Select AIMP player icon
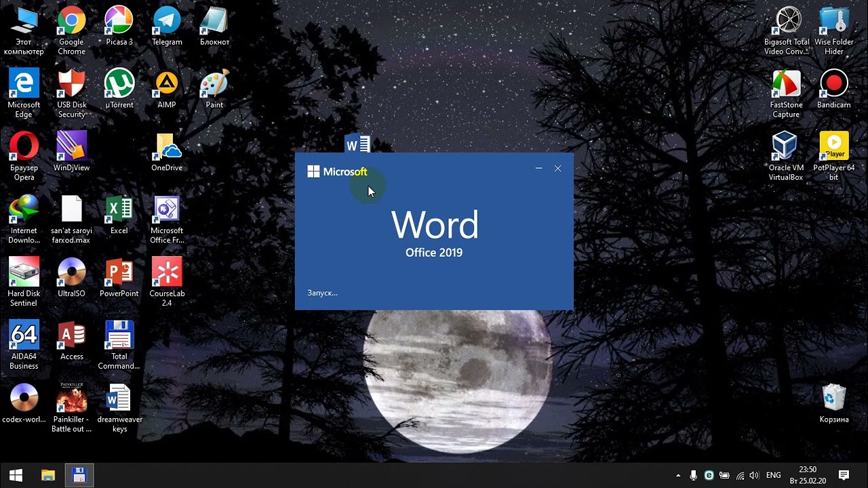Viewport: 868px width, 488px height. pyautogui.click(x=167, y=89)
